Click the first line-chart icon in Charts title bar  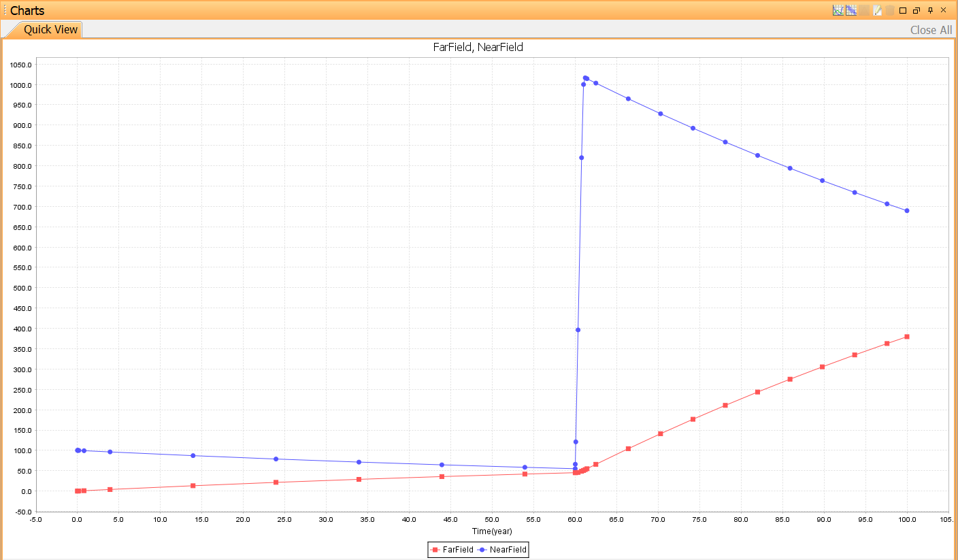(838, 10)
